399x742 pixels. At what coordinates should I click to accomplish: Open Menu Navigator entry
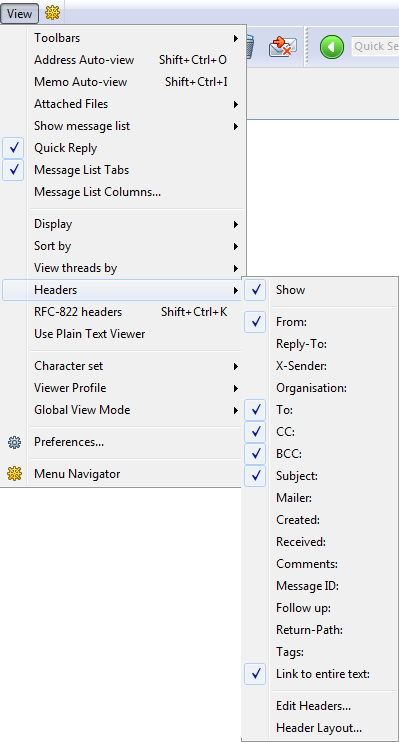[123, 474]
